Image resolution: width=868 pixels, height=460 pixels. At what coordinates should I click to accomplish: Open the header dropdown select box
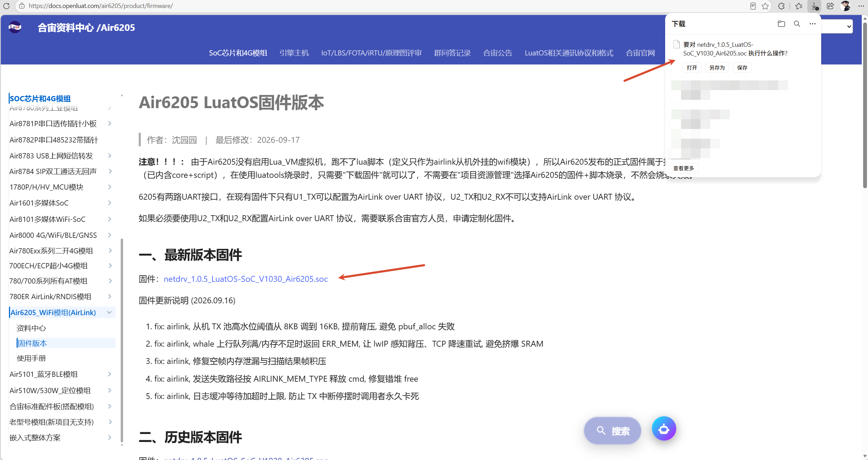[x=837, y=26]
